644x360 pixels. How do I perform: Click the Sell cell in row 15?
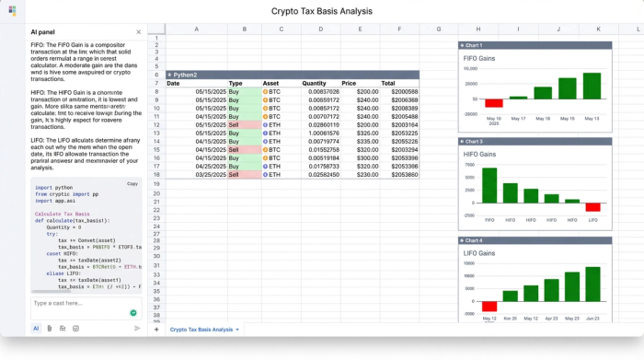(x=245, y=150)
